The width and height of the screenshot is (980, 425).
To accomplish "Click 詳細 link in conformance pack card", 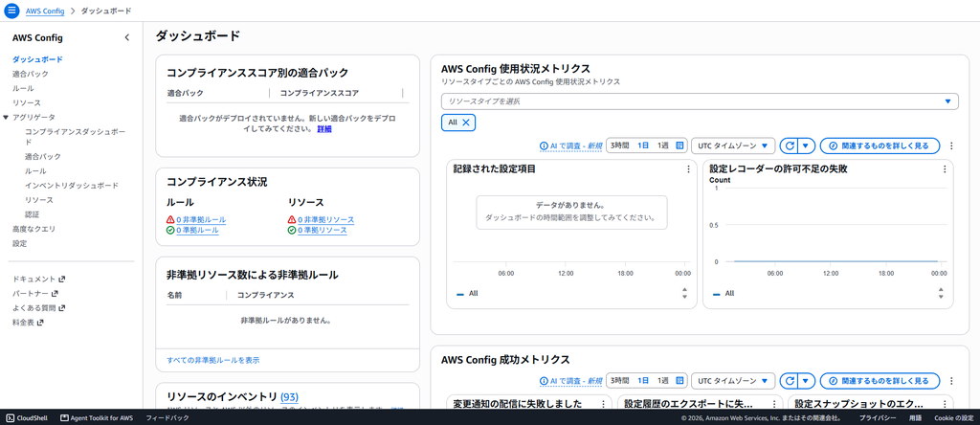I will click(x=324, y=129).
